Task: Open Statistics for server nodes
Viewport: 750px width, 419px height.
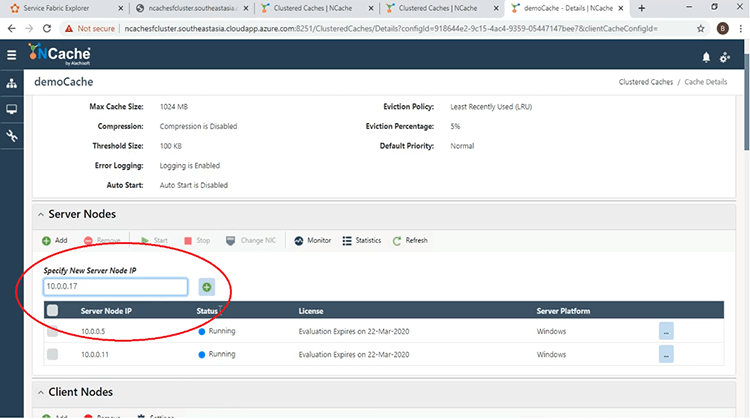Action: click(362, 241)
